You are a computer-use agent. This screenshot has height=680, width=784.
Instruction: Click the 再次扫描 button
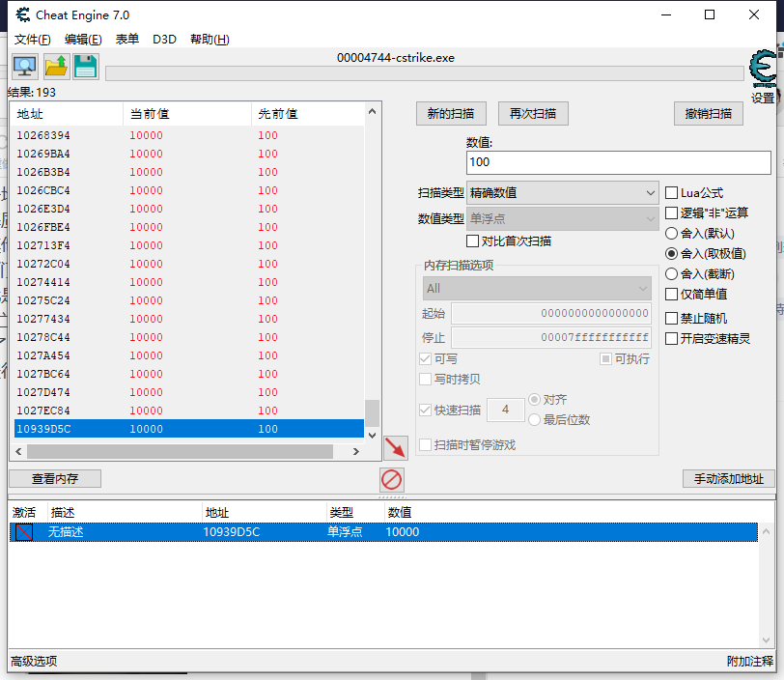(533, 114)
